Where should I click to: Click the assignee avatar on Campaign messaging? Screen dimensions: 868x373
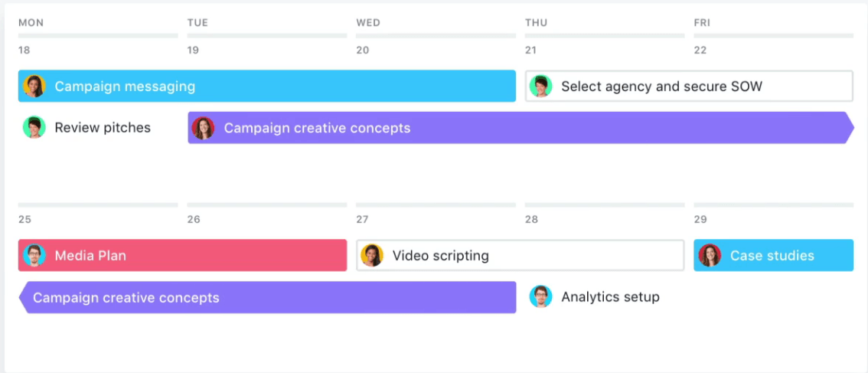(34, 87)
